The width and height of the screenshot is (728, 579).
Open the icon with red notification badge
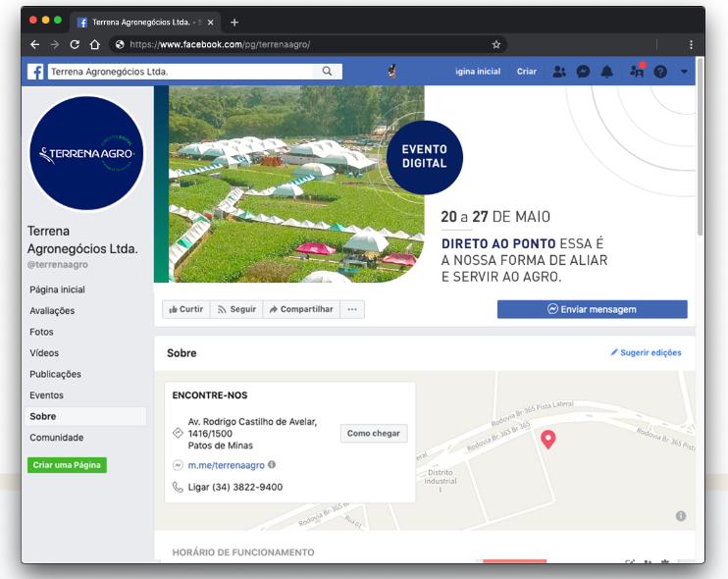pyautogui.click(x=637, y=71)
